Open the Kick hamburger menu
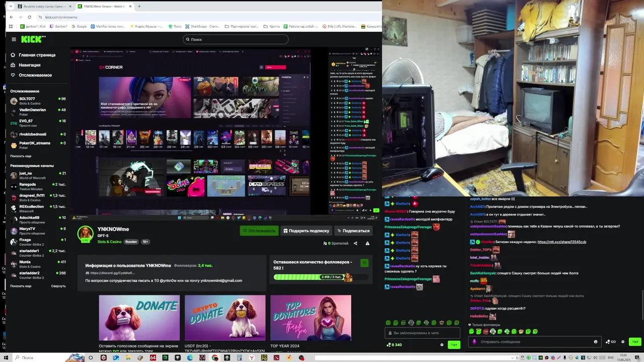The height and width of the screenshot is (362, 644). 14,39
